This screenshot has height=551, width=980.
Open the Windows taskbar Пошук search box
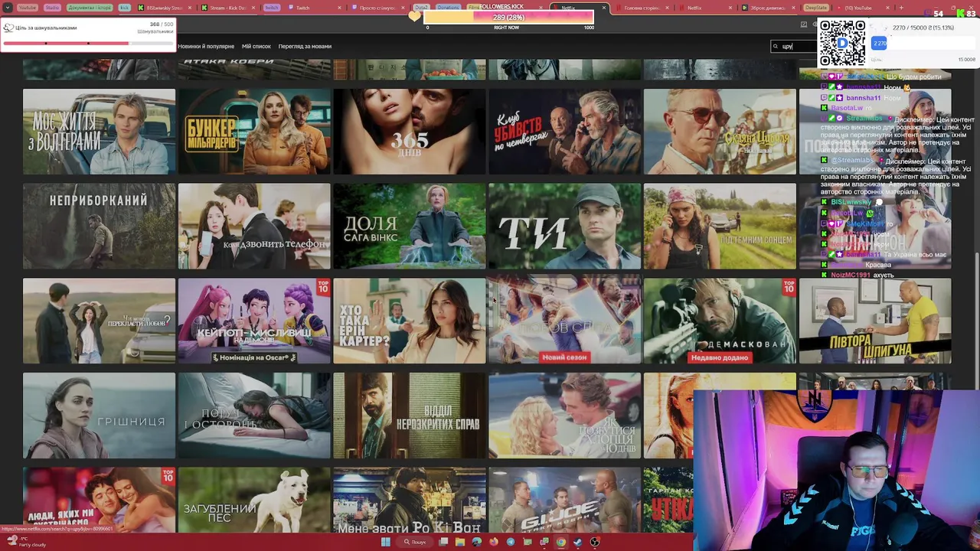pyautogui.click(x=416, y=542)
